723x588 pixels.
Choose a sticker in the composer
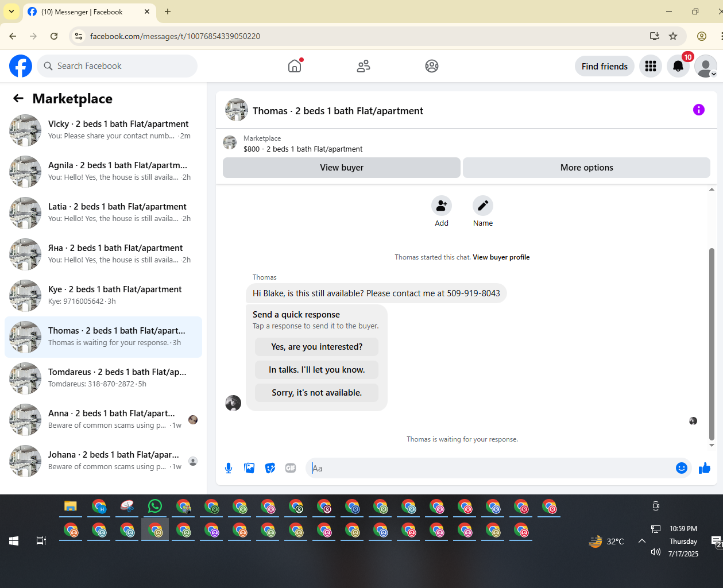[x=270, y=468]
